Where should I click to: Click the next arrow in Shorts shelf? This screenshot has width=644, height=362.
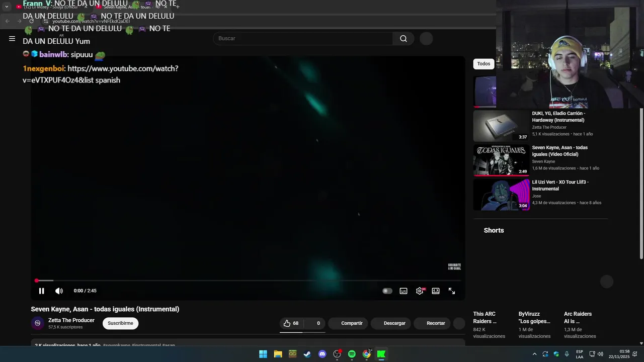pyautogui.click(x=607, y=282)
